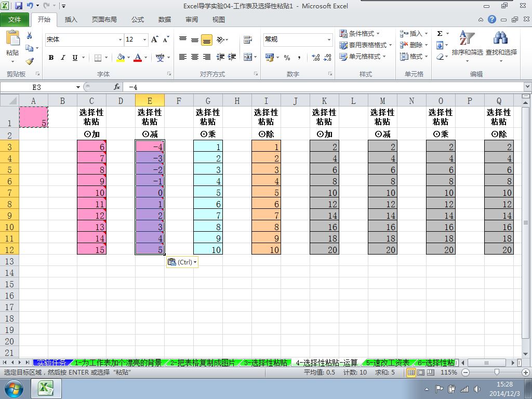Click the Insert Function fx icon
The height and width of the screenshot is (399, 532).
pos(117,87)
